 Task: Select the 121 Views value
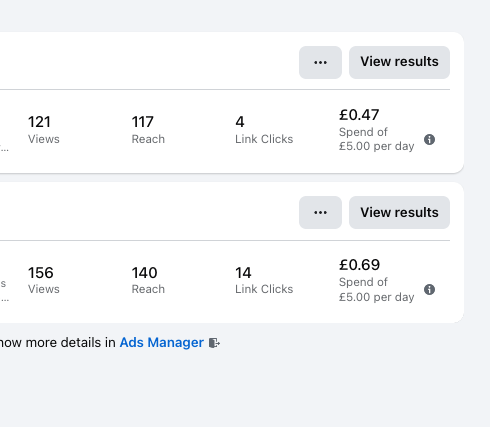(x=39, y=122)
